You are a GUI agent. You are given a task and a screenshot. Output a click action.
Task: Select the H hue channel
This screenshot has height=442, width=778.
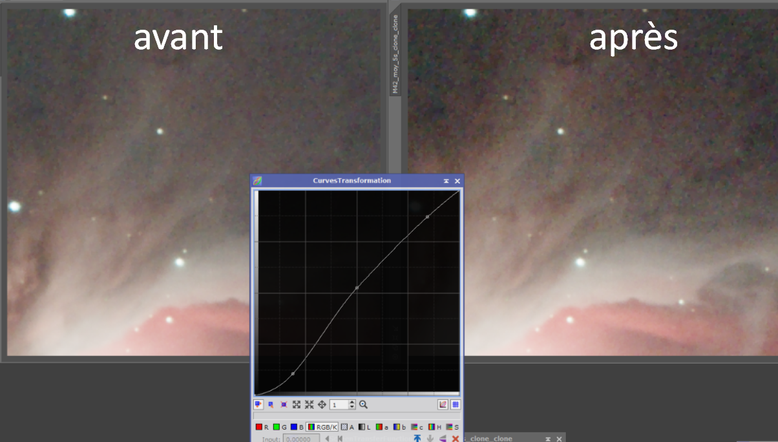435,427
